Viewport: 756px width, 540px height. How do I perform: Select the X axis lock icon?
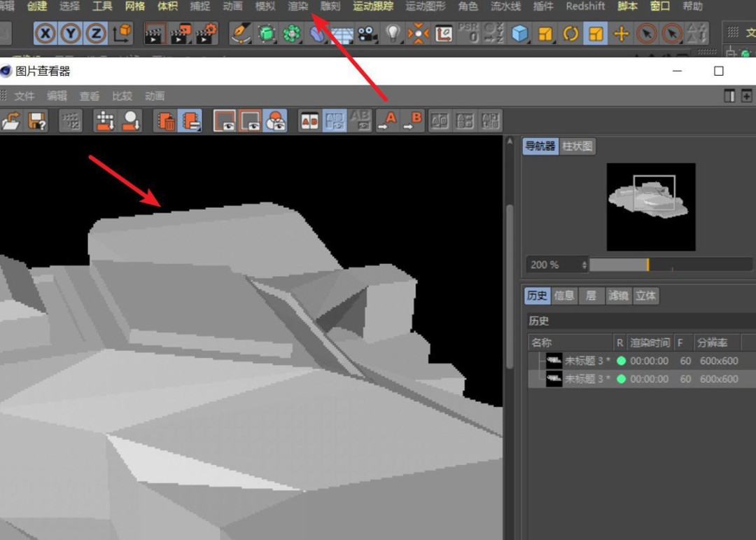point(45,33)
